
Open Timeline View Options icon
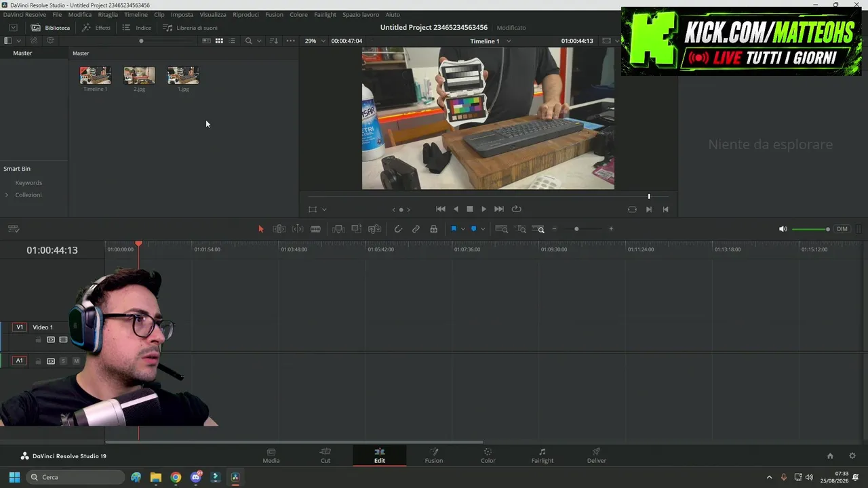[14, 229]
